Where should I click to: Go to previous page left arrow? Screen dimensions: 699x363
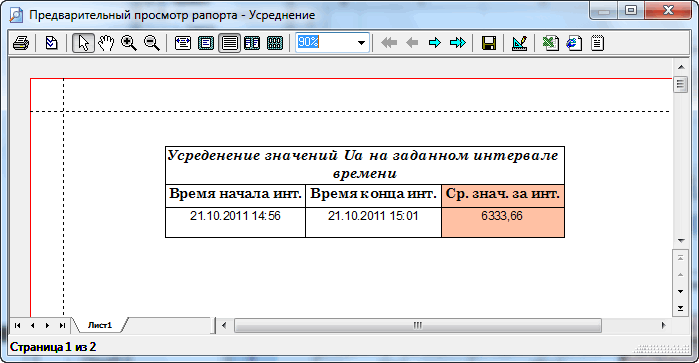coord(412,43)
